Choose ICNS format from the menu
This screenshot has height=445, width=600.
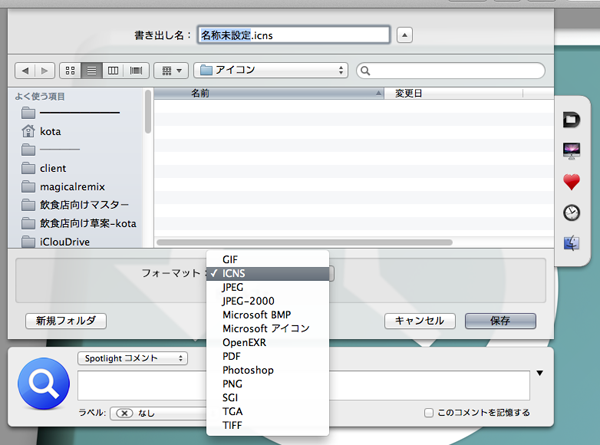(267, 273)
